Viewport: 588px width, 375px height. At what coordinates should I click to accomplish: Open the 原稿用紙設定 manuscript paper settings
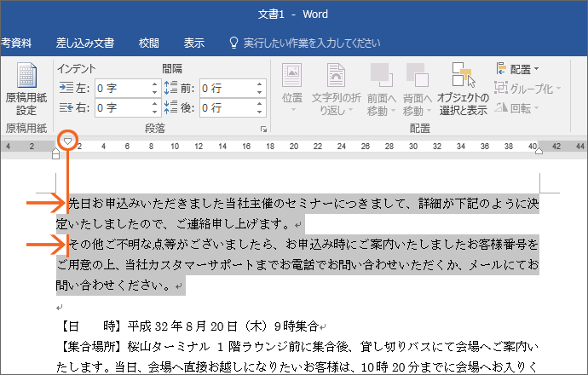(x=26, y=89)
